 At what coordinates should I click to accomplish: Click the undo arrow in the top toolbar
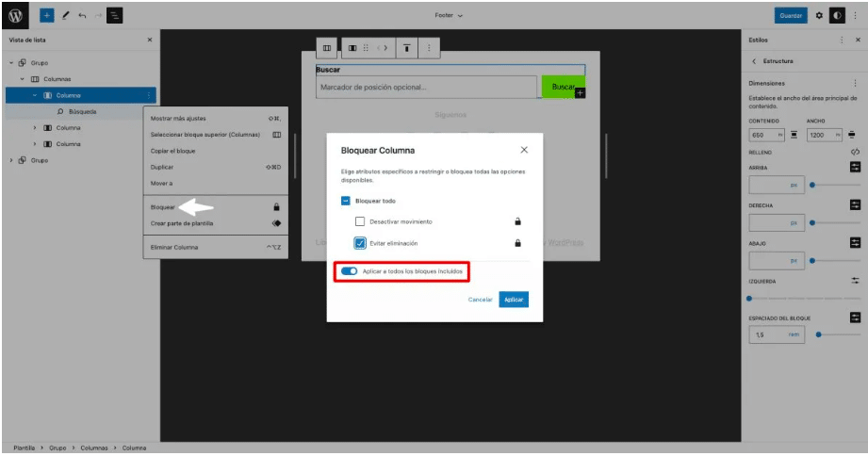[82, 15]
